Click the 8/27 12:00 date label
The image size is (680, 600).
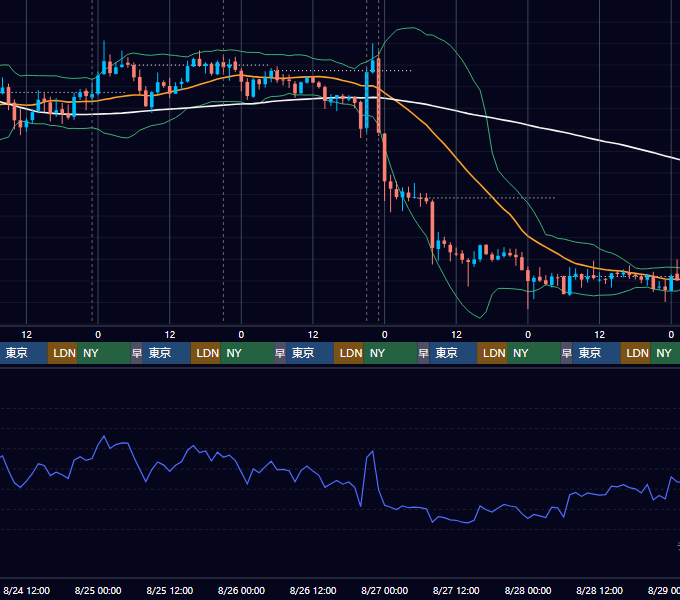click(x=456, y=590)
